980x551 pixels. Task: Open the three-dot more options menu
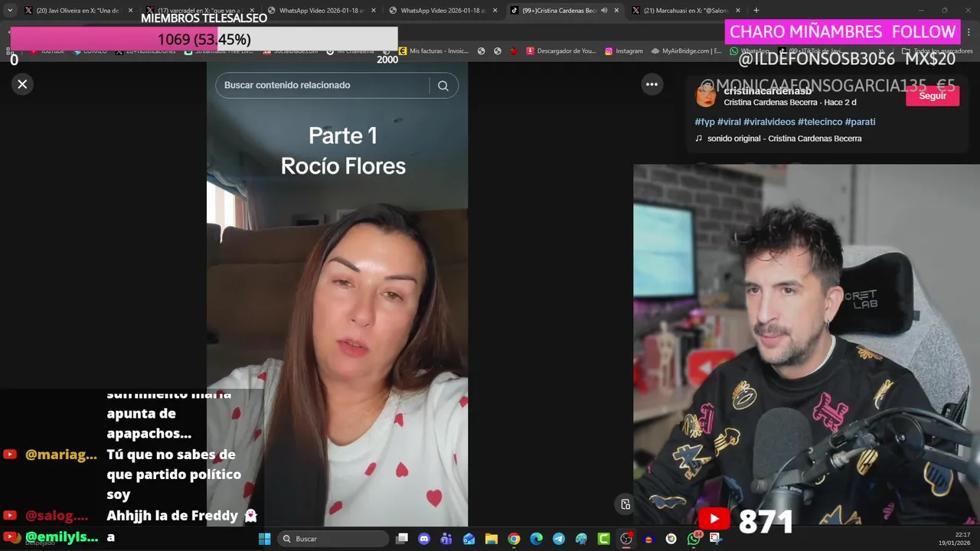(652, 85)
